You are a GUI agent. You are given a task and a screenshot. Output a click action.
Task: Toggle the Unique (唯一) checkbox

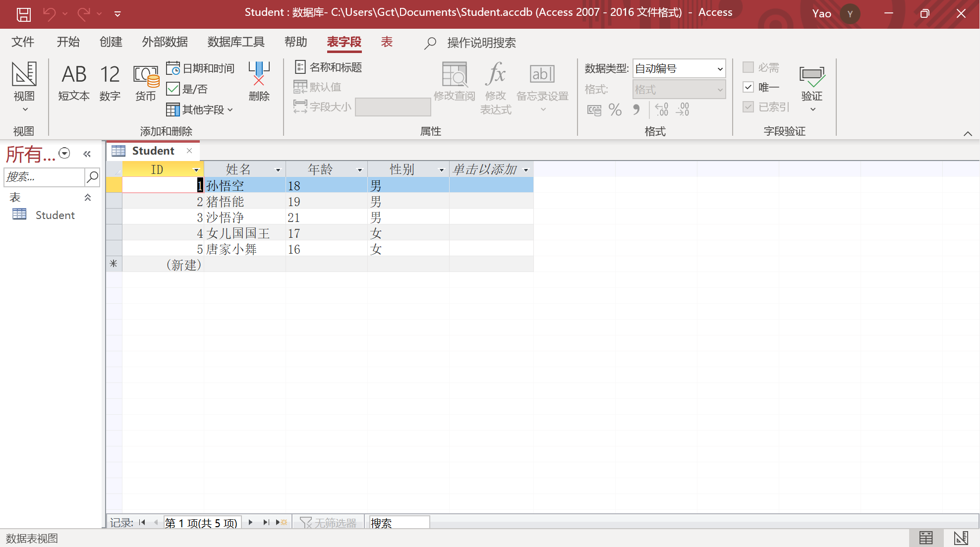pyautogui.click(x=749, y=87)
